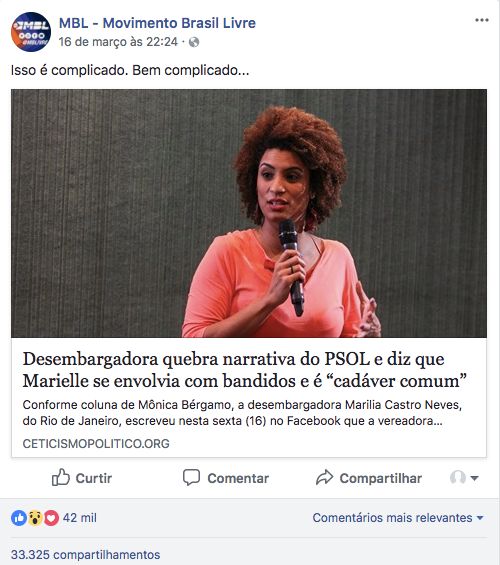Open MBL - Movimento Brasil Livre page link
The height and width of the screenshot is (565, 500).
coord(157,23)
